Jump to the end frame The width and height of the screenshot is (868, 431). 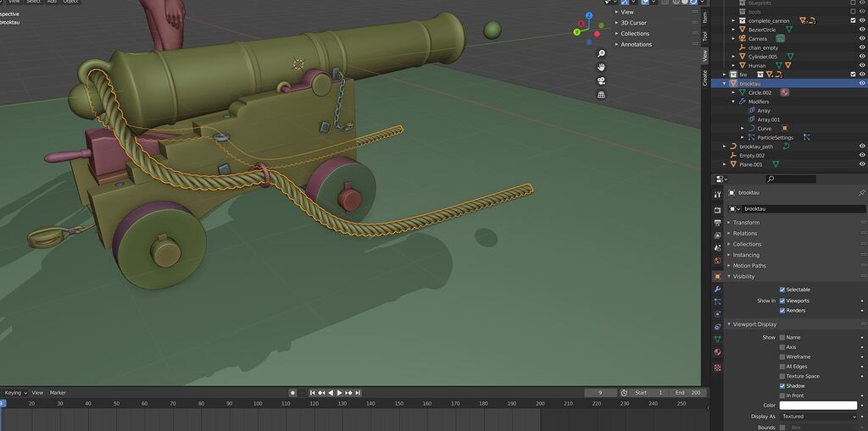[358, 393]
